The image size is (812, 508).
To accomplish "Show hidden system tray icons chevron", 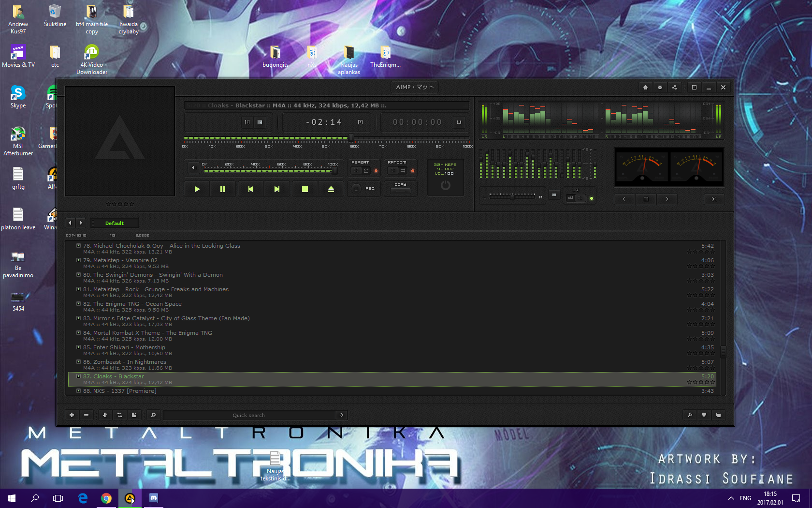I will click(731, 498).
